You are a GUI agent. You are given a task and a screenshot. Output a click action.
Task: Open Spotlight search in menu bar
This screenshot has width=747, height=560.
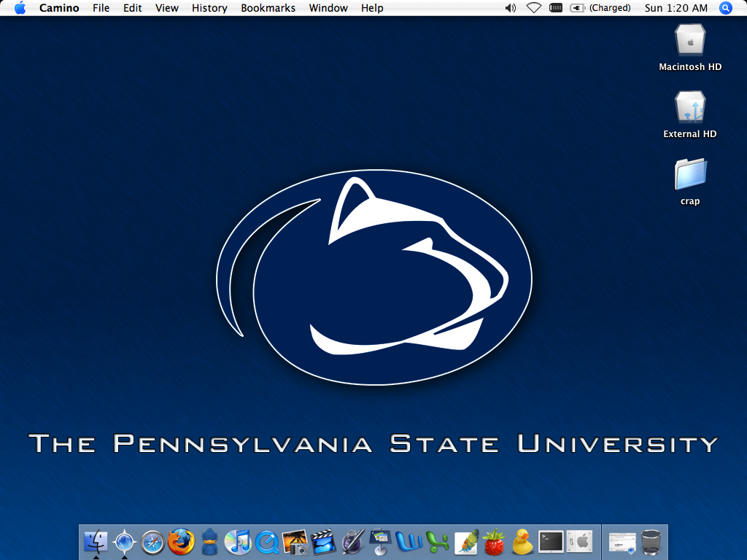[726, 8]
